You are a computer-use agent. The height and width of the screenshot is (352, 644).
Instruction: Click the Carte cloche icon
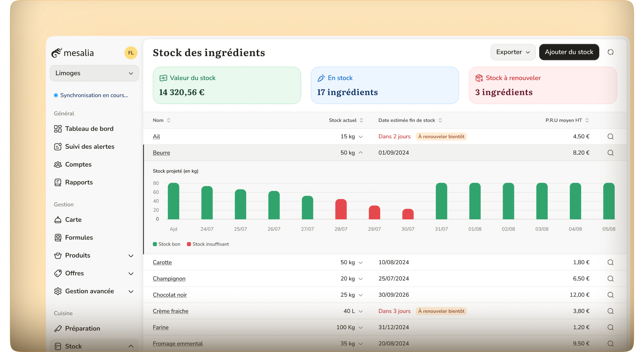(58, 220)
